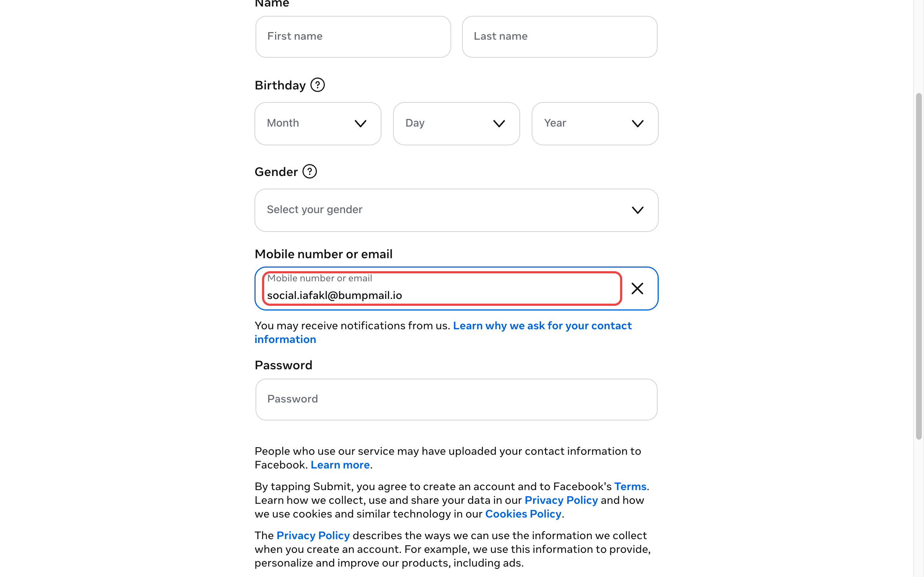
Task: Click the gender dropdown chevron arrow
Action: click(637, 210)
